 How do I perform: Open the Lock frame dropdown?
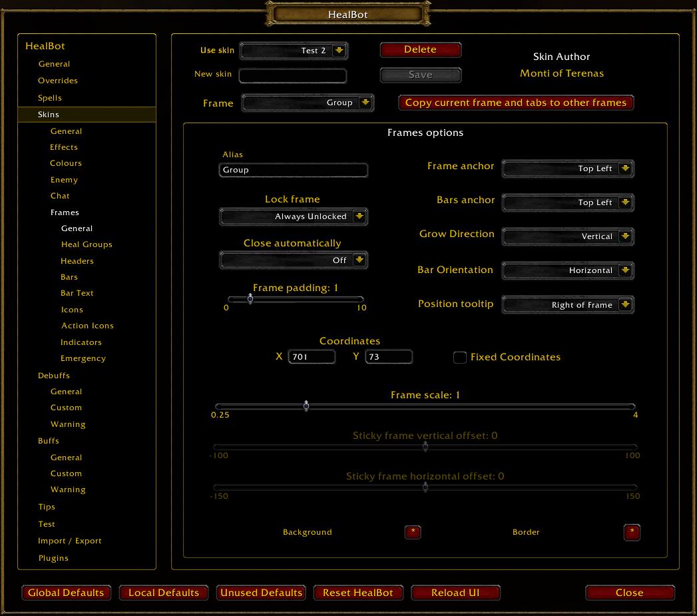point(359,216)
